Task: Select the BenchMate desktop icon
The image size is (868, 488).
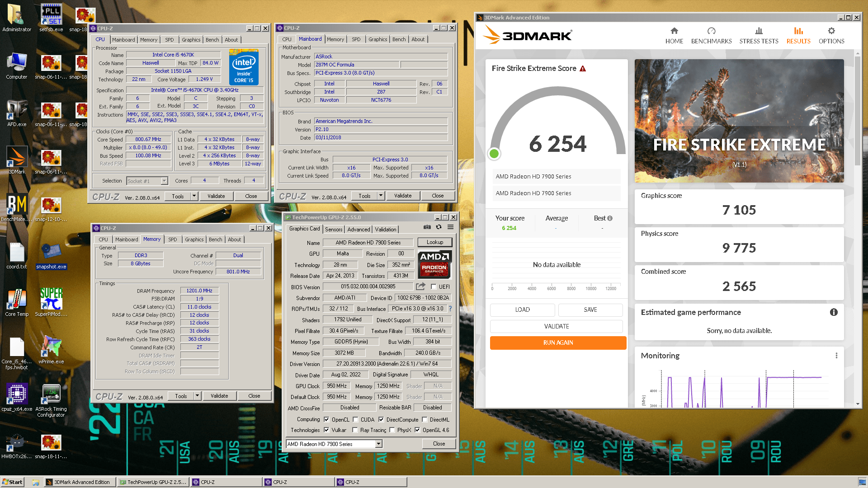Action: click(17, 208)
